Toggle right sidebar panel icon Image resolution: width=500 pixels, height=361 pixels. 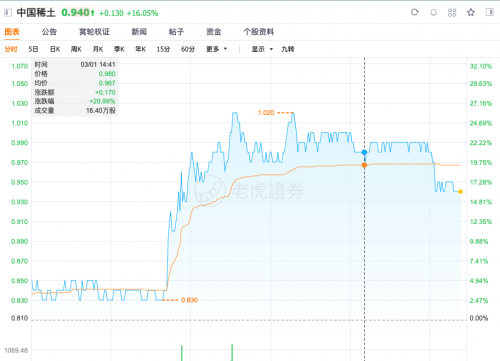pyautogui.click(x=489, y=12)
